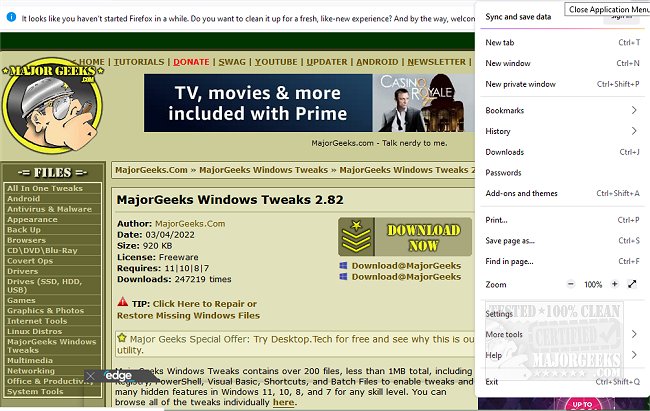Choose Print... in application menu

click(562, 220)
